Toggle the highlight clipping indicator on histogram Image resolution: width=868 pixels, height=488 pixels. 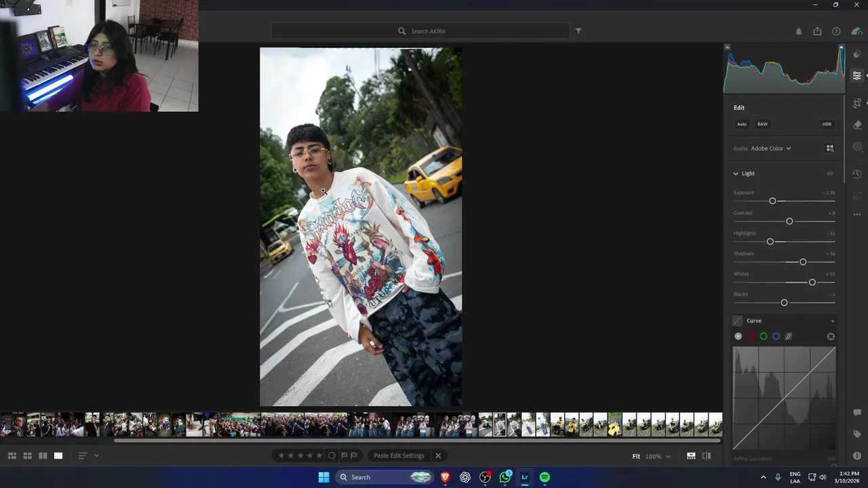pyautogui.click(x=841, y=47)
